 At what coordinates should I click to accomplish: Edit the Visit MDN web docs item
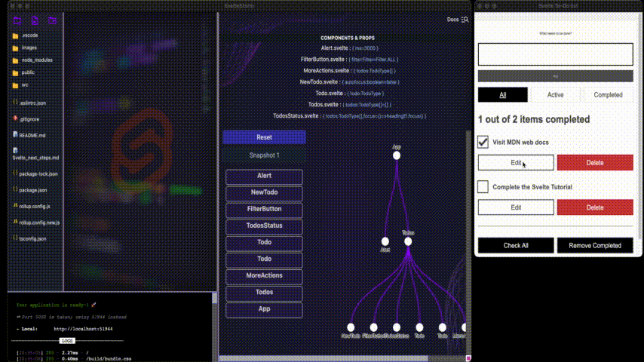click(516, 163)
